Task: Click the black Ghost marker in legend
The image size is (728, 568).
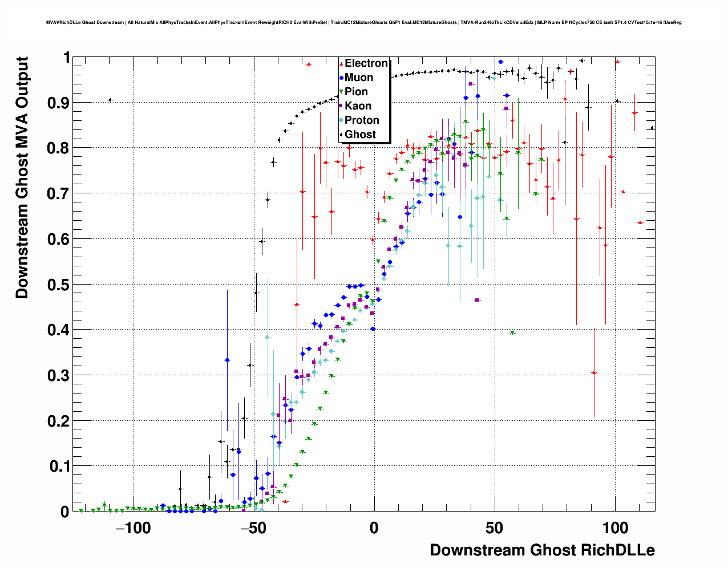Action: click(341, 135)
